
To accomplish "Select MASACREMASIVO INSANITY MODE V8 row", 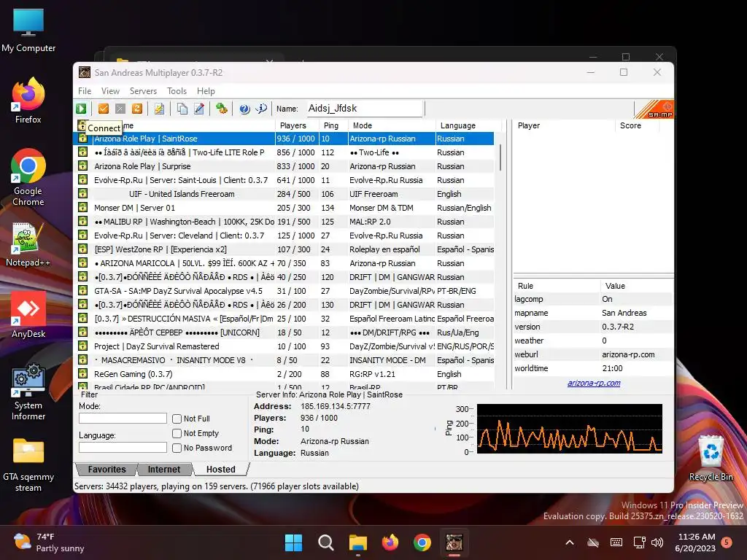I will [x=285, y=360].
